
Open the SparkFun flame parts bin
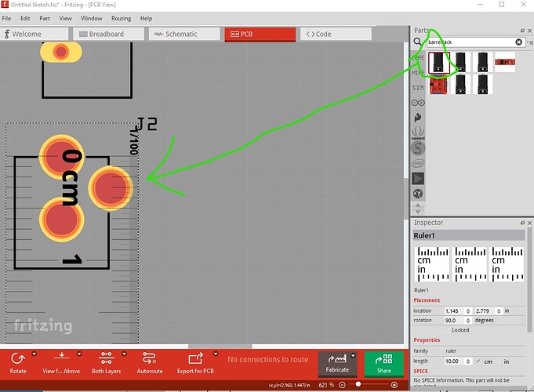tap(418, 118)
